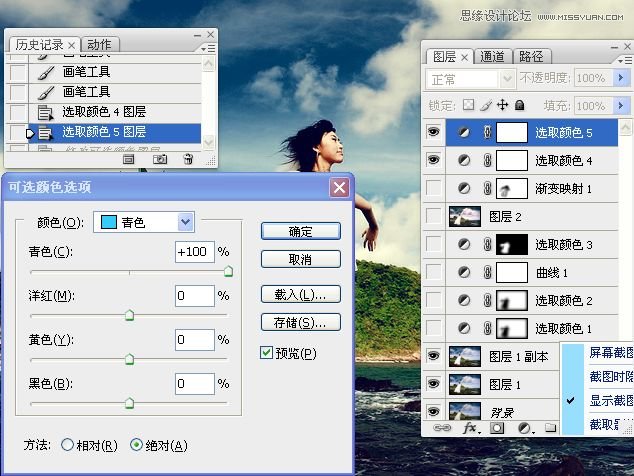This screenshot has height=476, width=634.
Task: Delete current history state with trash icon
Action: click(x=188, y=158)
